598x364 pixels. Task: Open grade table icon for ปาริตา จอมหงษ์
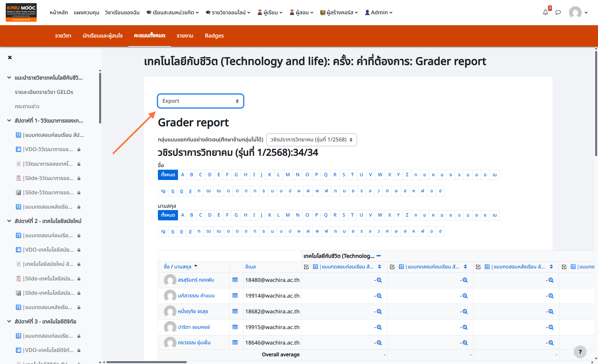[x=235, y=327]
